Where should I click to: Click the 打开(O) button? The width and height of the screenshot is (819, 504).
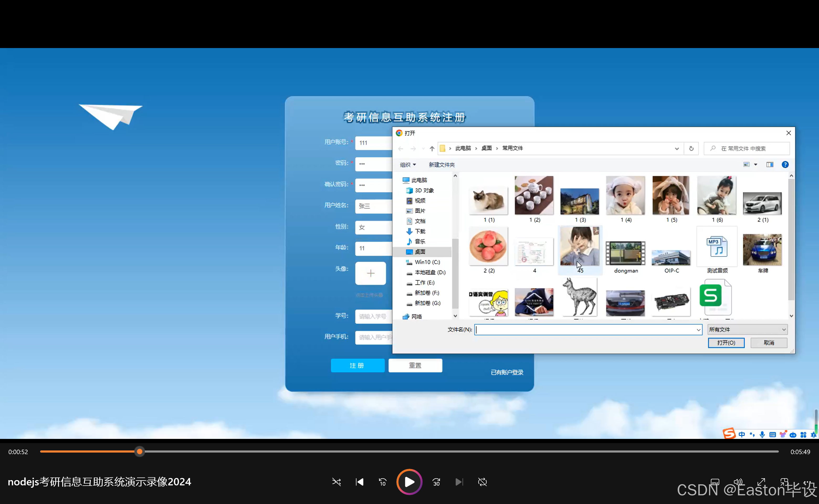pos(726,343)
